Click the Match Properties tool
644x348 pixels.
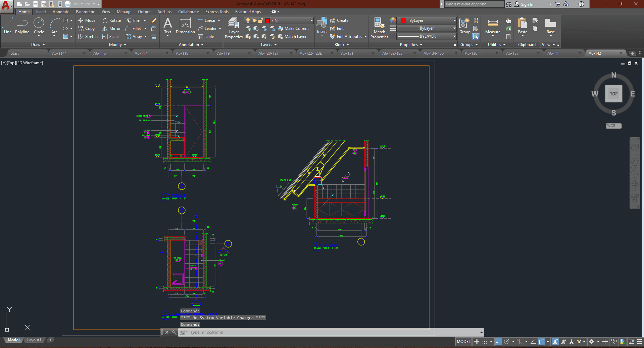pos(379,28)
